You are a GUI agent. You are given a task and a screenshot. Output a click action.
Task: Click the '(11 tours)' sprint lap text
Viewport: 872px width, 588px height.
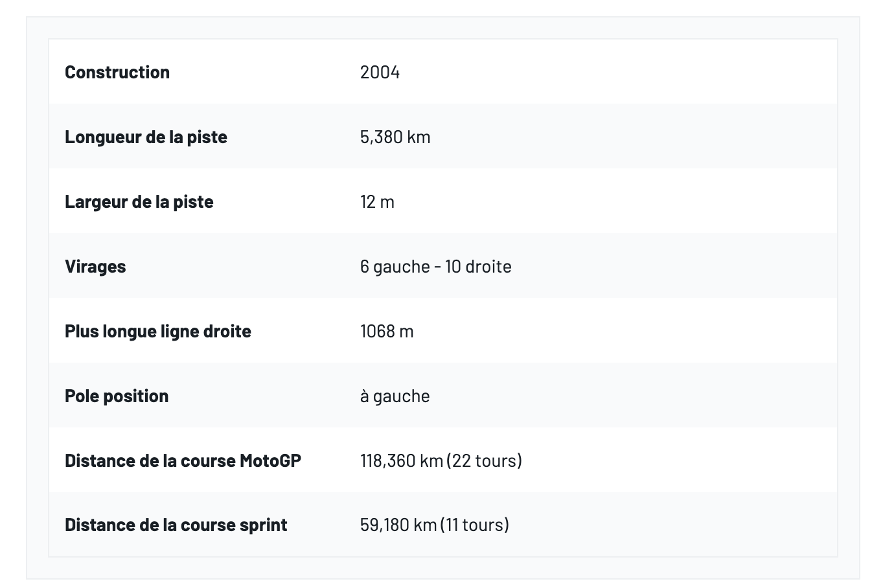pyautogui.click(x=475, y=525)
